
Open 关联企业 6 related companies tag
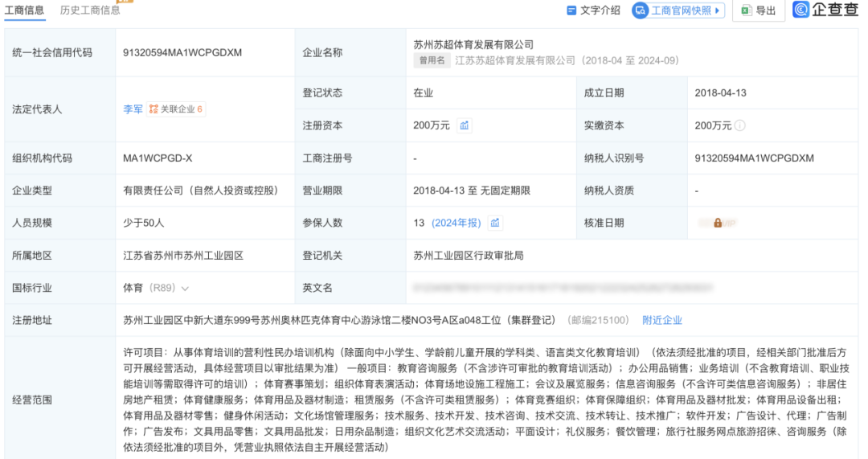[x=176, y=109]
